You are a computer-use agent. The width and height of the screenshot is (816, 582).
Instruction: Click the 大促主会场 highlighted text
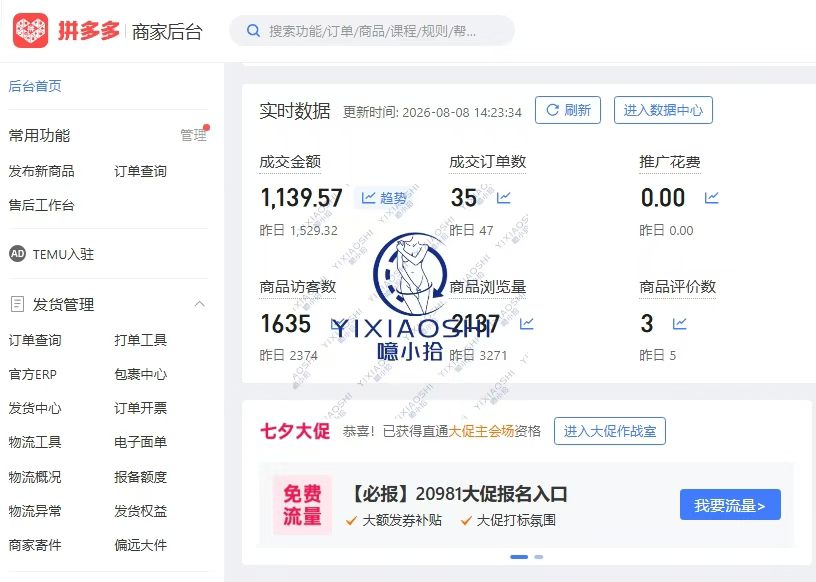pyautogui.click(x=481, y=431)
